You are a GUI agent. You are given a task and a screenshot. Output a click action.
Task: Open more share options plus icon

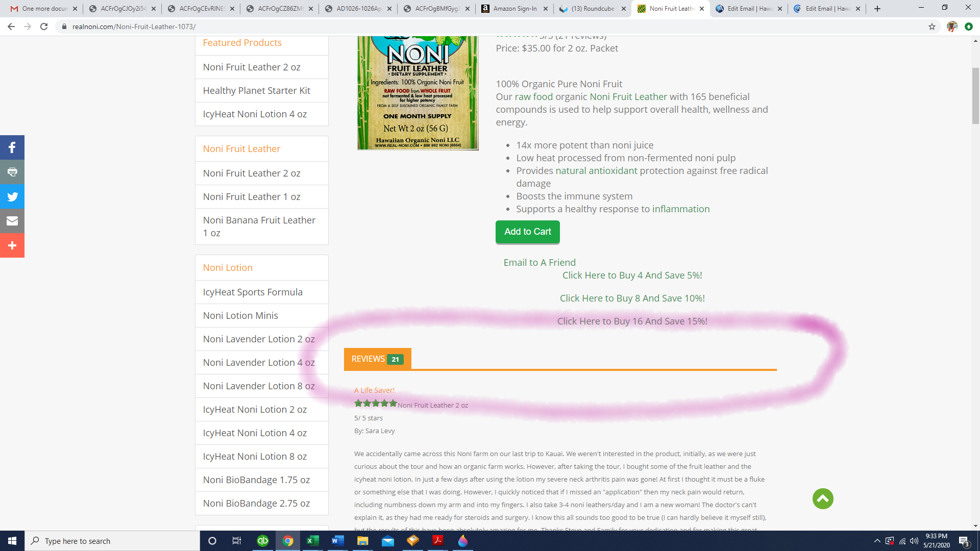click(12, 246)
